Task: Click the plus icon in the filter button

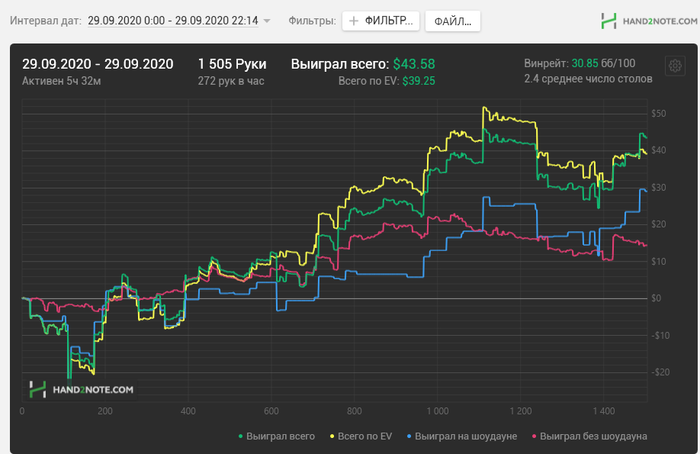Action: (354, 21)
